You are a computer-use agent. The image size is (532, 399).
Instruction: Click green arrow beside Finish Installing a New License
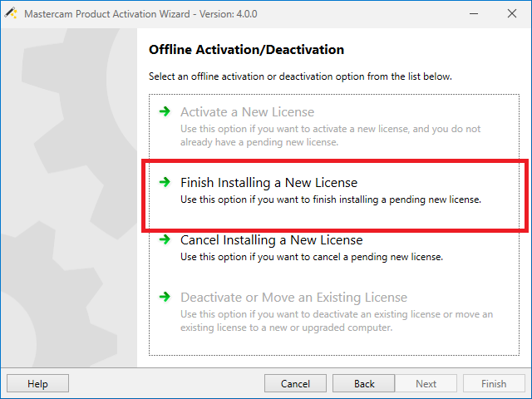pyautogui.click(x=165, y=182)
